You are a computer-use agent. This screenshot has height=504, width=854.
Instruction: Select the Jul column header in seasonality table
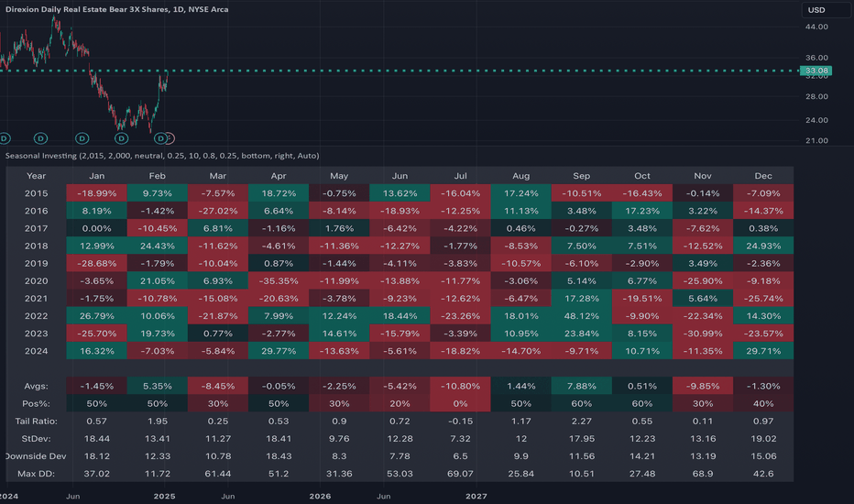(460, 175)
